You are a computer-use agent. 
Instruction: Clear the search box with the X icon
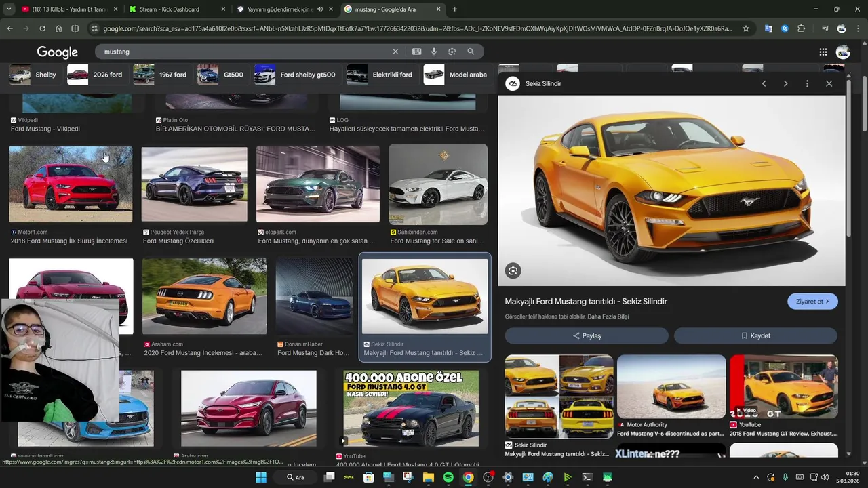point(395,52)
